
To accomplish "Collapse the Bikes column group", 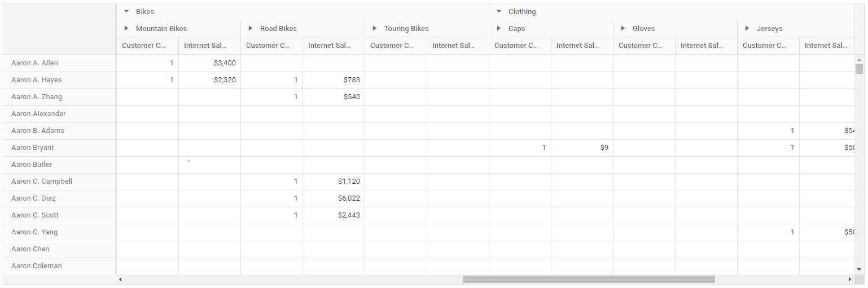I will pos(126,11).
